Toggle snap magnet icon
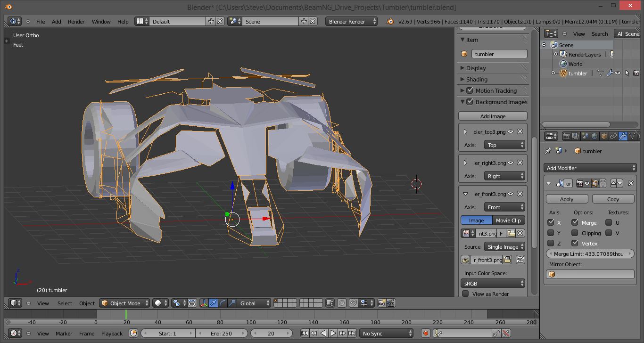Image resolution: width=644 pixels, height=343 pixels. (354, 303)
